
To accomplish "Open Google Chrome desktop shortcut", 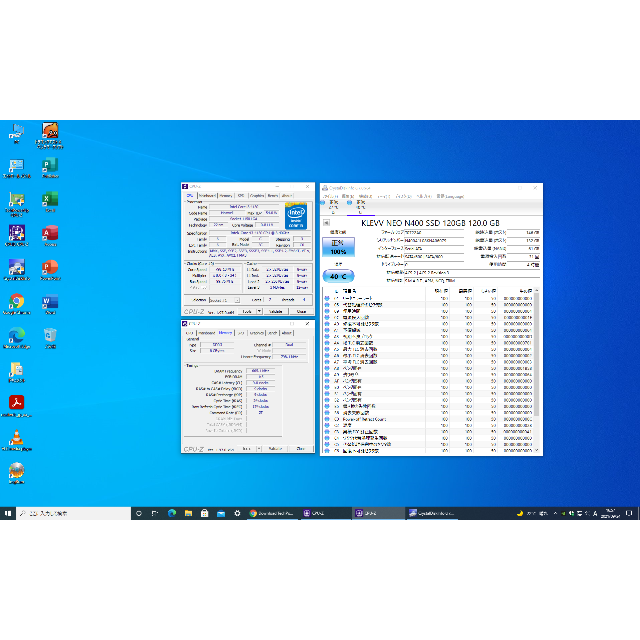I will 17,304.
